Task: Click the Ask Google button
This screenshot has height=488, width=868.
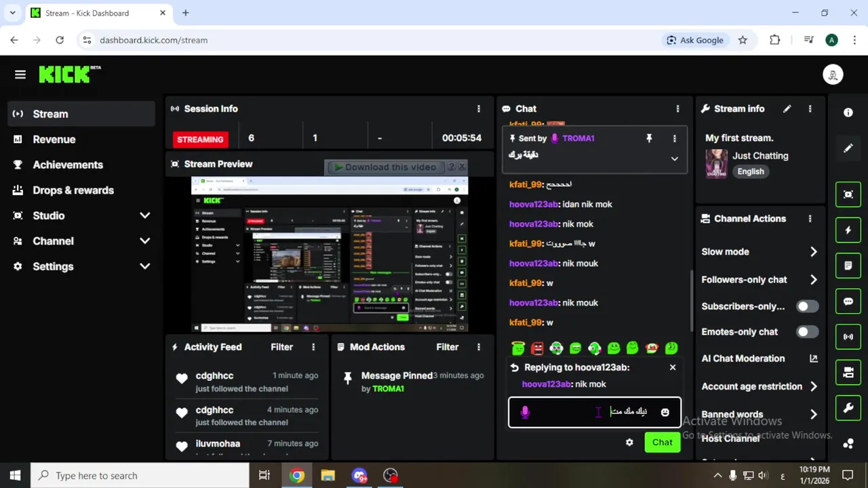Action: coord(694,40)
